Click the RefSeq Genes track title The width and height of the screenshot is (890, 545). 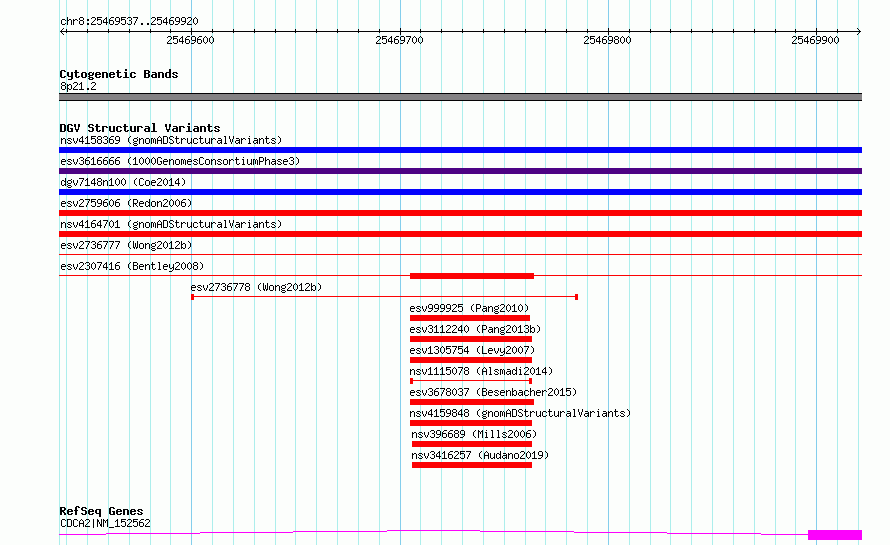click(x=101, y=511)
